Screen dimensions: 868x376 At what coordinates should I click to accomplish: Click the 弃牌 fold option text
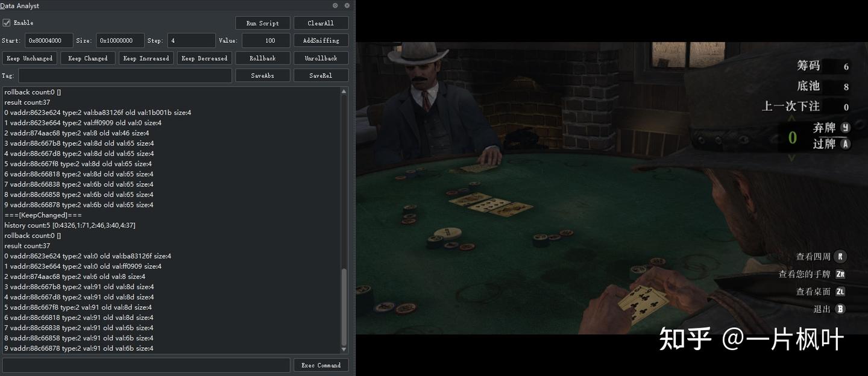(x=824, y=127)
